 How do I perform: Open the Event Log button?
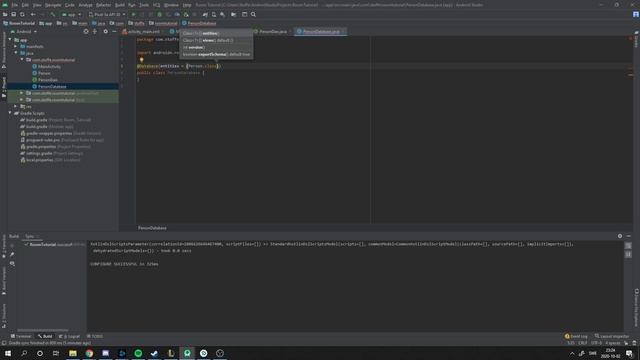(x=576, y=336)
